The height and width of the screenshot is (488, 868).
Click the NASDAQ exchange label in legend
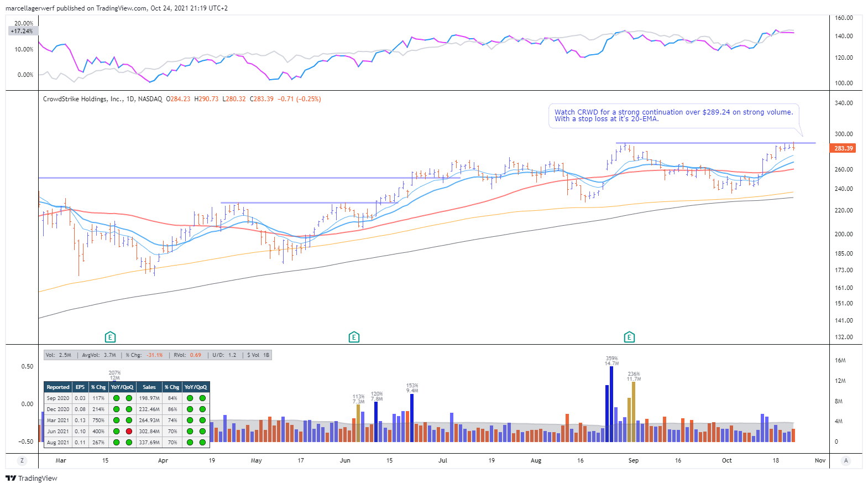tap(150, 99)
